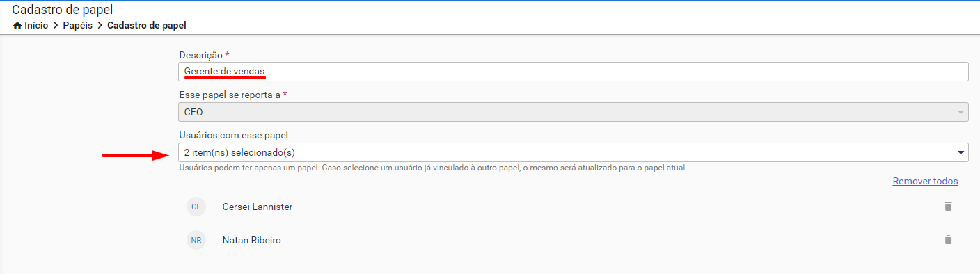Viewport: 980px width, 274px height.
Task: Click the NR avatar badge
Action: (x=196, y=240)
